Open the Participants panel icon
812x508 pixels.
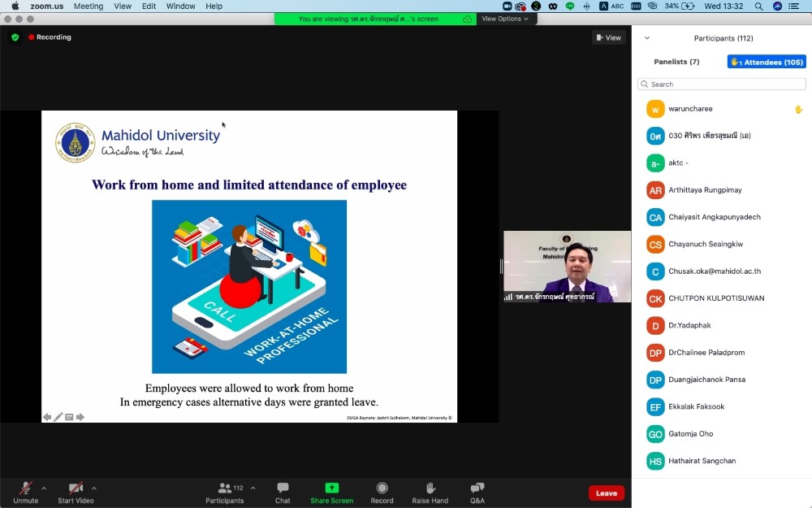point(224,488)
